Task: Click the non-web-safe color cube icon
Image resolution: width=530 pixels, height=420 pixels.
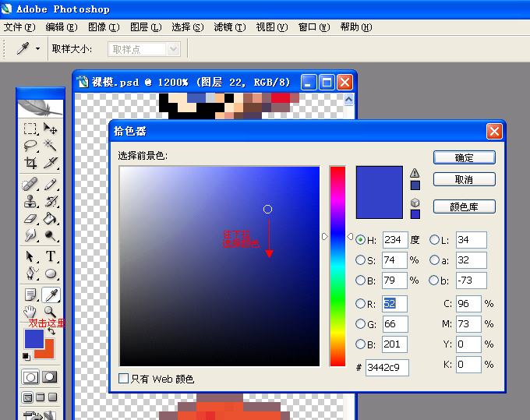Action: pyautogui.click(x=415, y=203)
